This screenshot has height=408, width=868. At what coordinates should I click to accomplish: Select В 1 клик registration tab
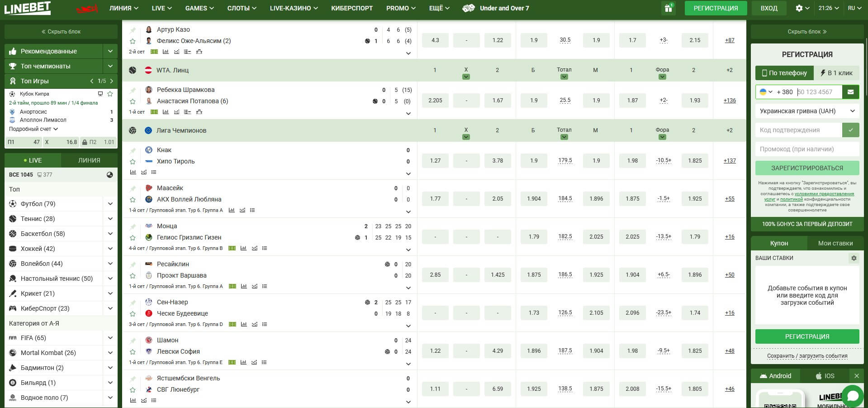(x=836, y=73)
